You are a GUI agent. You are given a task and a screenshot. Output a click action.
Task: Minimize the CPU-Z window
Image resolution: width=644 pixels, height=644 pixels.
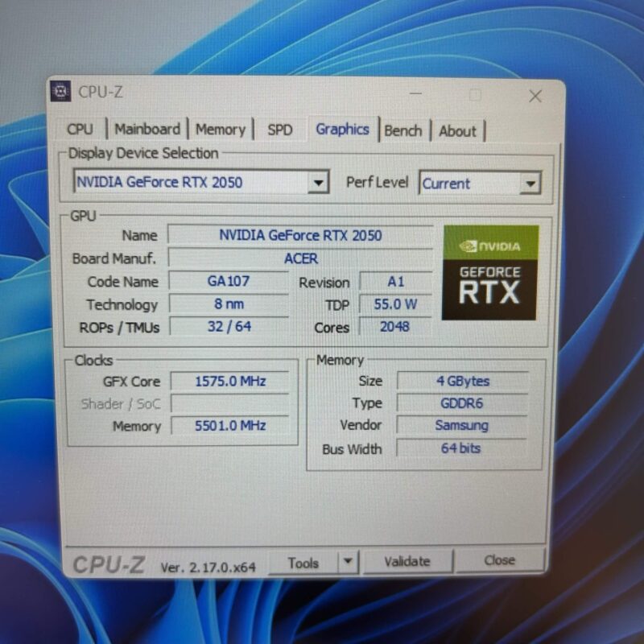(x=415, y=94)
